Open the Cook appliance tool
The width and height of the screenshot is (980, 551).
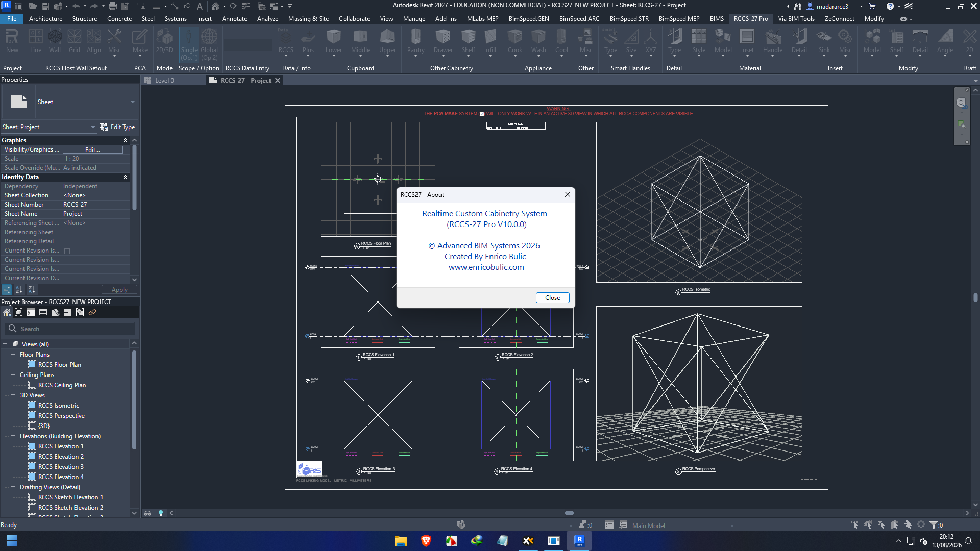515,42
